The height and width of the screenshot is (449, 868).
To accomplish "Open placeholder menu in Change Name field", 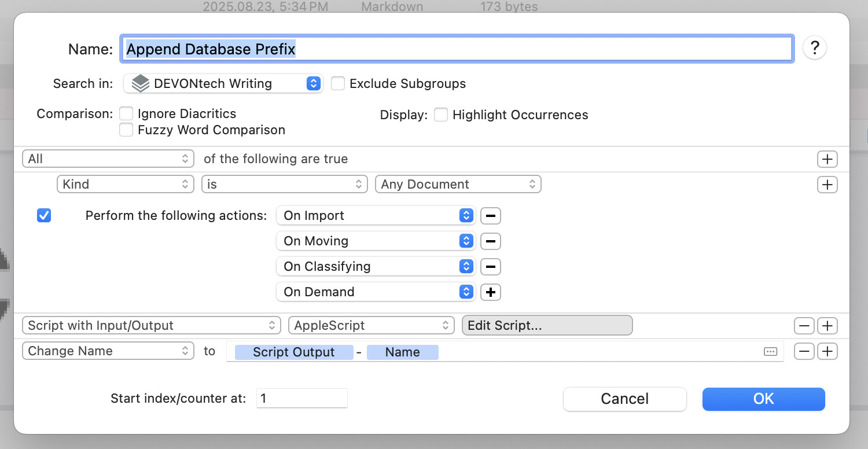I will pos(770,352).
